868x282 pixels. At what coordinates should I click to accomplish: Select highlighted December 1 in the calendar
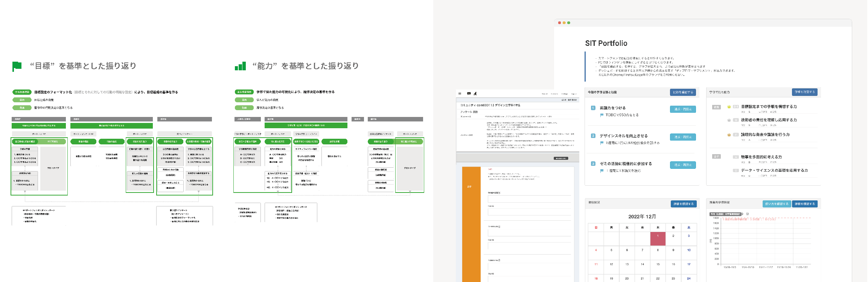pos(658,238)
